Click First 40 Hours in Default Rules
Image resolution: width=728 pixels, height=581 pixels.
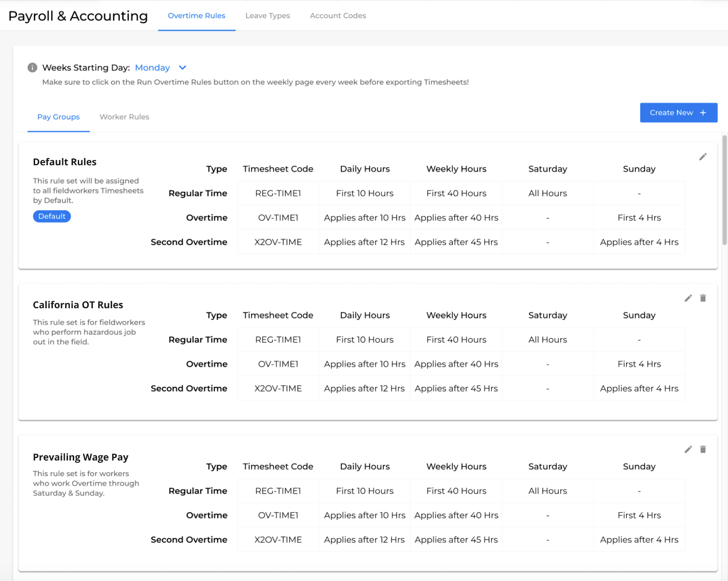pyautogui.click(x=456, y=193)
